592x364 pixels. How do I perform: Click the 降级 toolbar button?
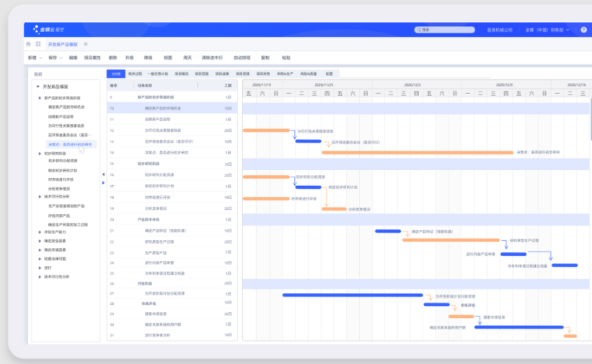tap(148, 58)
